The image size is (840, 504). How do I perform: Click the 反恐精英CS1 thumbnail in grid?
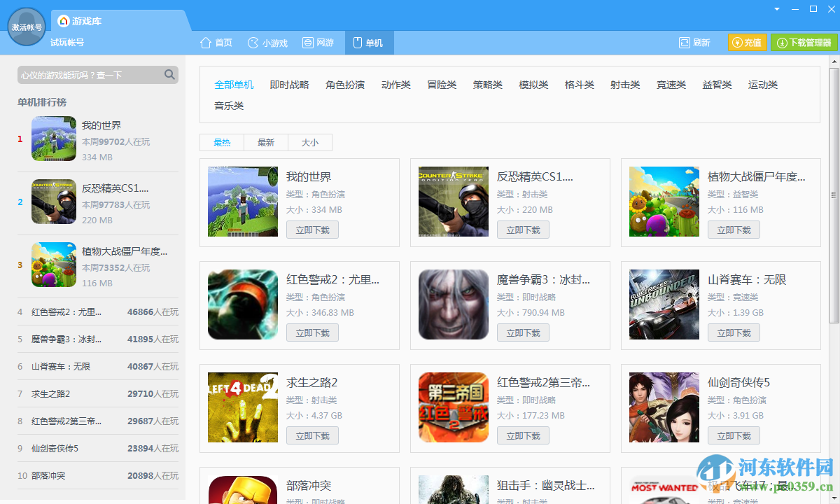[454, 202]
